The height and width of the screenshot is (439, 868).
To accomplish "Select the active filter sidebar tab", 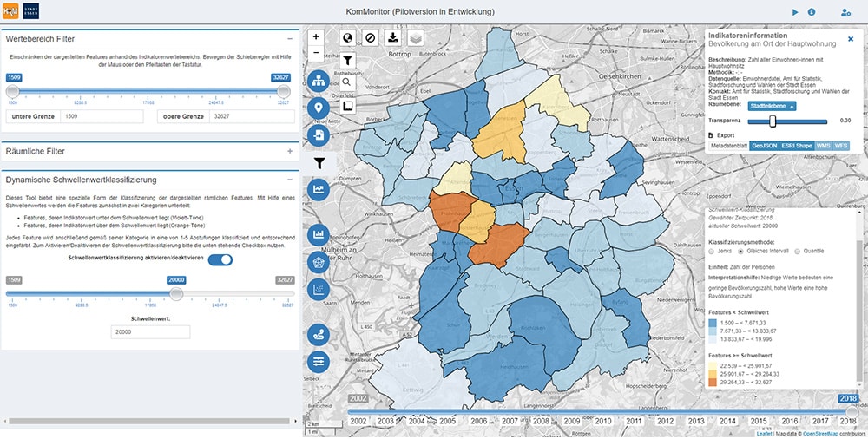I will click(319, 163).
